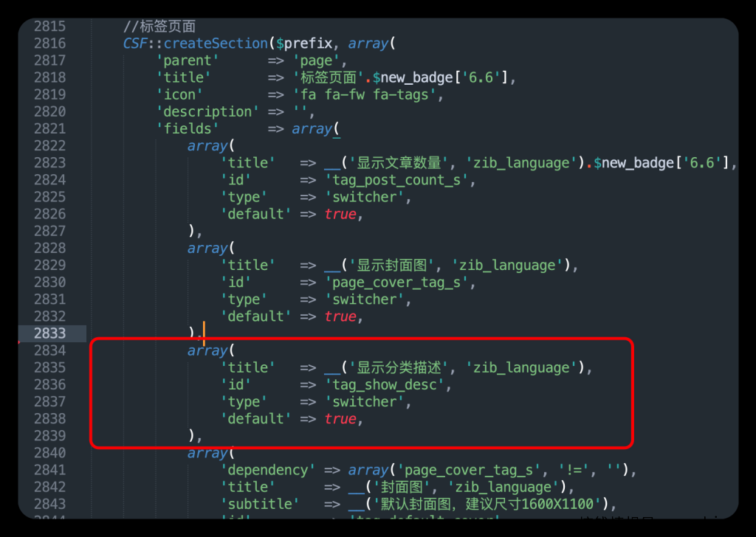The width and height of the screenshot is (756, 537).
Task: Click line number 2839 in the gutter
Action: [49, 436]
